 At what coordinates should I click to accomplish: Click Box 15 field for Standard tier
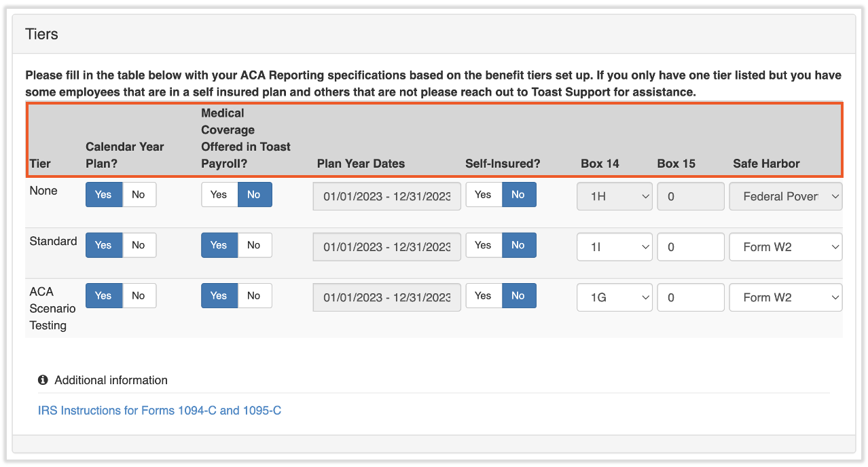(x=690, y=247)
